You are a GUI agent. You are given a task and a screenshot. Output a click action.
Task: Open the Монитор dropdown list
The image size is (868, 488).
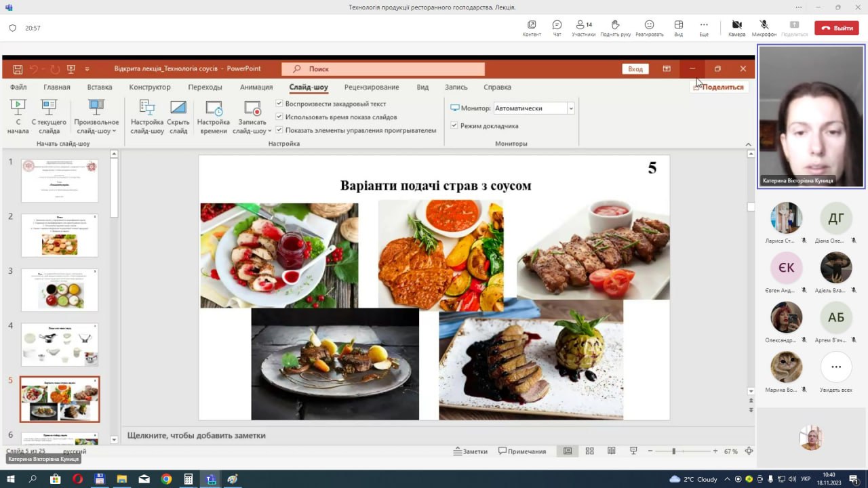(x=570, y=108)
